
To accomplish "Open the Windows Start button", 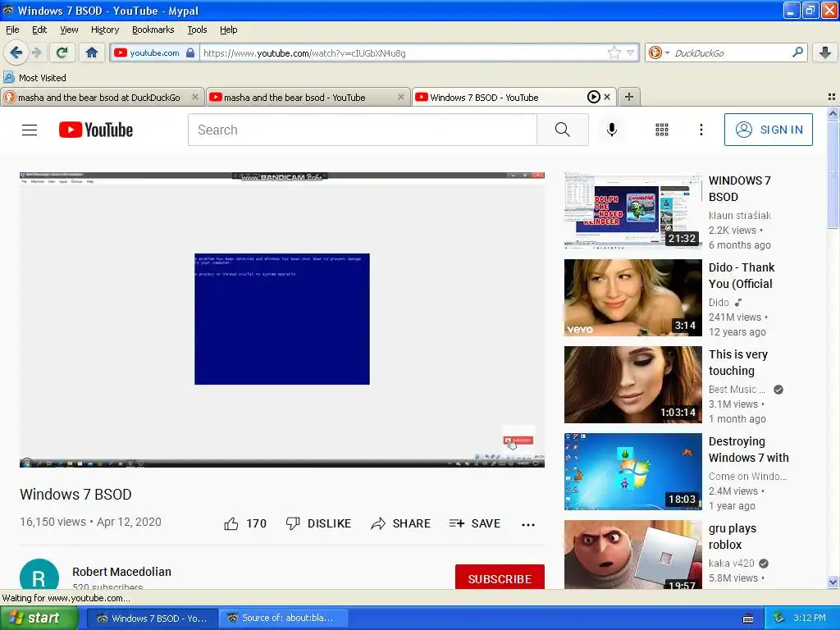I will tap(39, 618).
